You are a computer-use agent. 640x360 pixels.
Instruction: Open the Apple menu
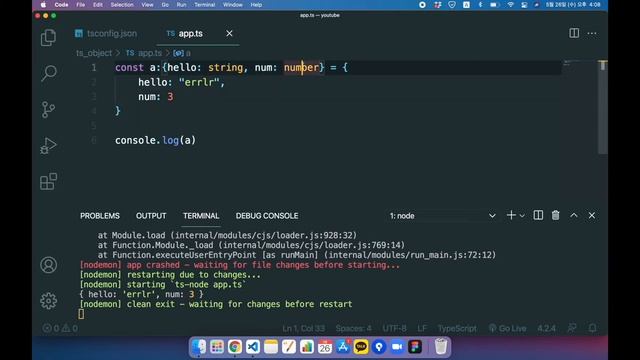tap(43, 5)
